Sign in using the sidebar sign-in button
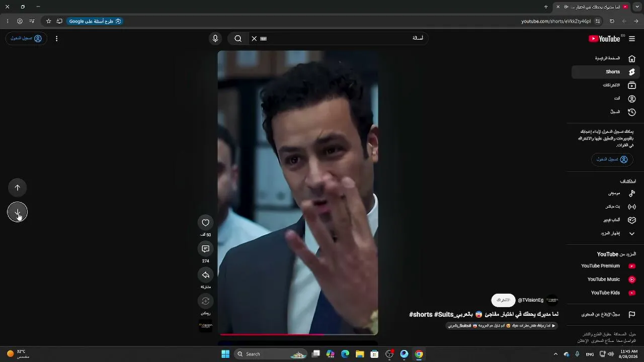The height and width of the screenshot is (362, 644). coord(612,159)
